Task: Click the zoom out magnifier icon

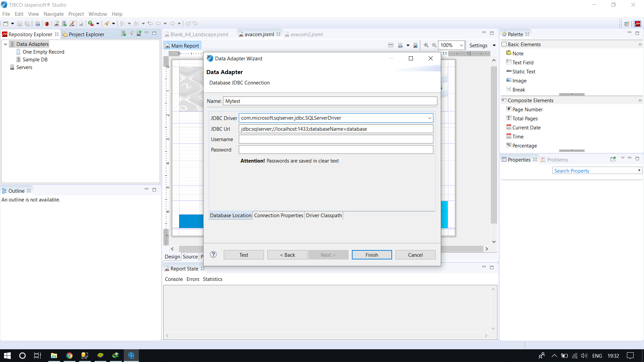Action: click(x=434, y=45)
